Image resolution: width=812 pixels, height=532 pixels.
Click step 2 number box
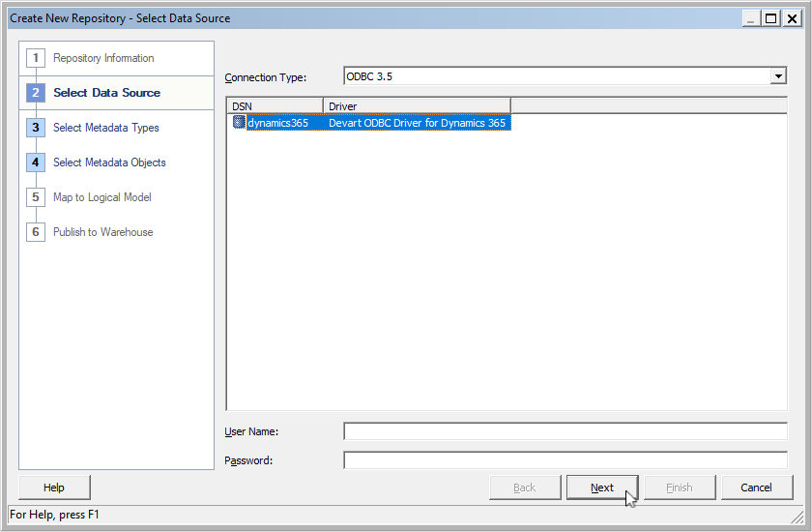click(x=36, y=93)
